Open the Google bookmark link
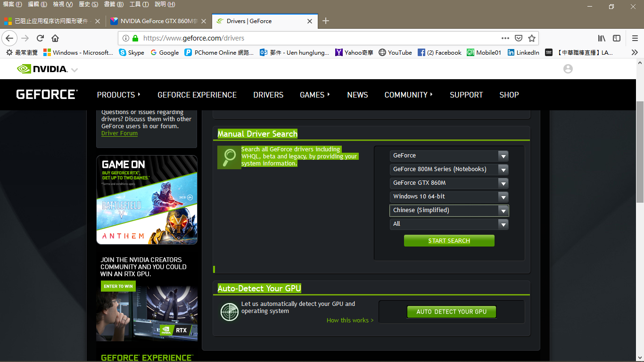 click(165, 52)
